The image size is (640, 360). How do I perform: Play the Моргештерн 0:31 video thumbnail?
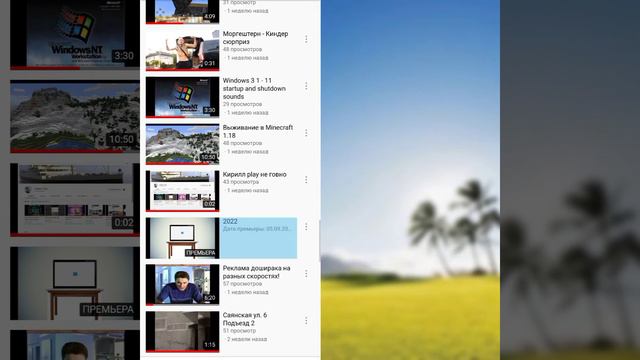coord(182,50)
